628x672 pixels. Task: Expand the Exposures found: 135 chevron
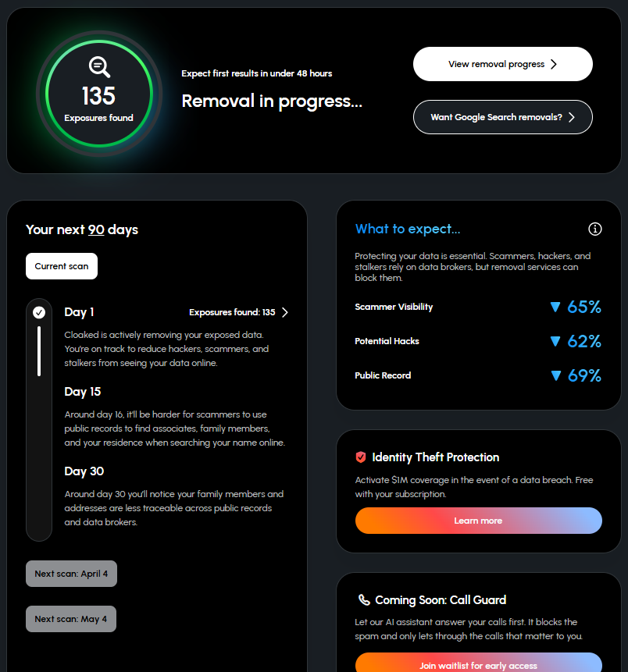tap(285, 312)
